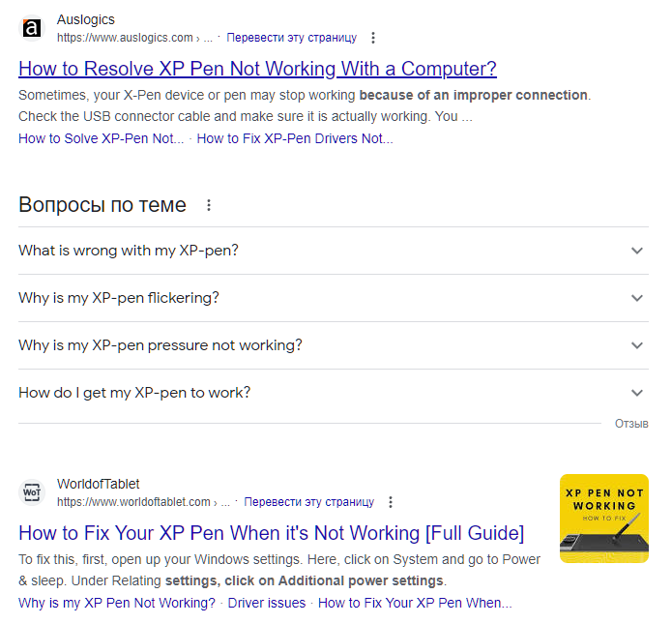Open three-dot menu next to Вопросы по теме
The width and height of the screenshot is (672, 624).
click(209, 205)
